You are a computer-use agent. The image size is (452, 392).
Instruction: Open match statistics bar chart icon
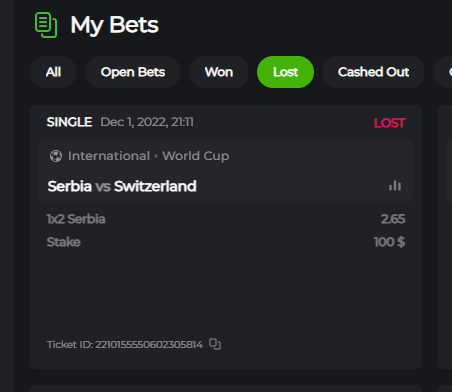coord(395,186)
